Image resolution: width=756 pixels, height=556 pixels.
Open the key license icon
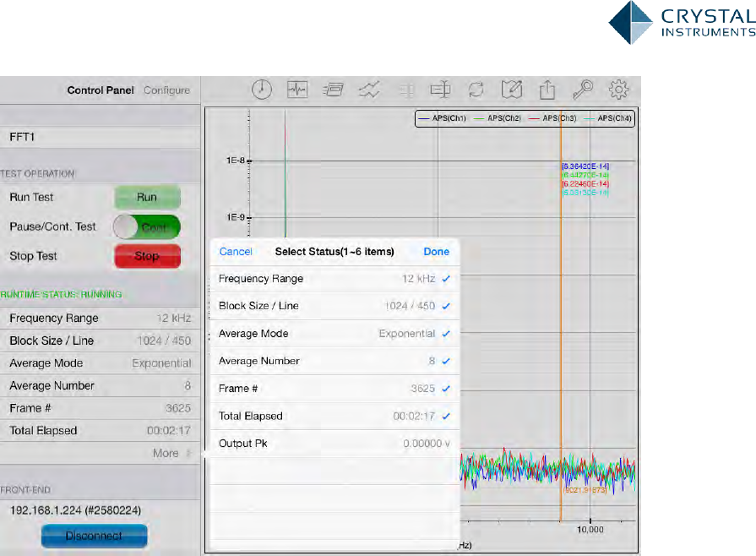click(583, 90)
